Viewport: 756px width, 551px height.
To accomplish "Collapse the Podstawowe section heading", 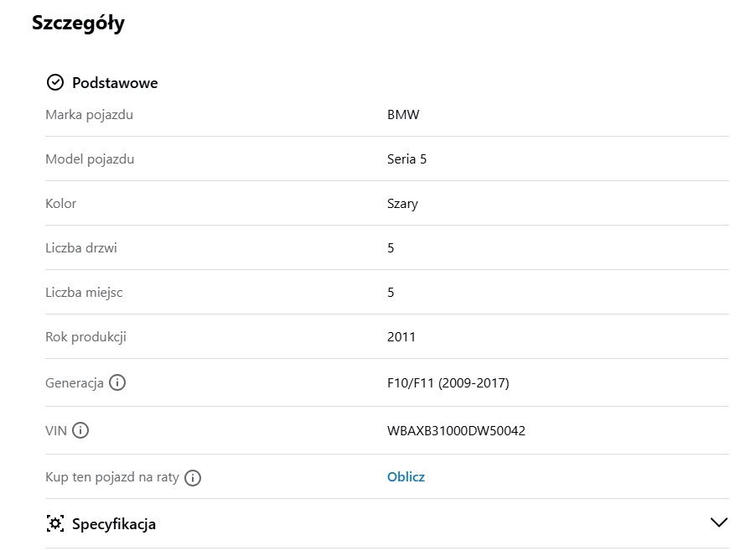I will tap(115, 82).
